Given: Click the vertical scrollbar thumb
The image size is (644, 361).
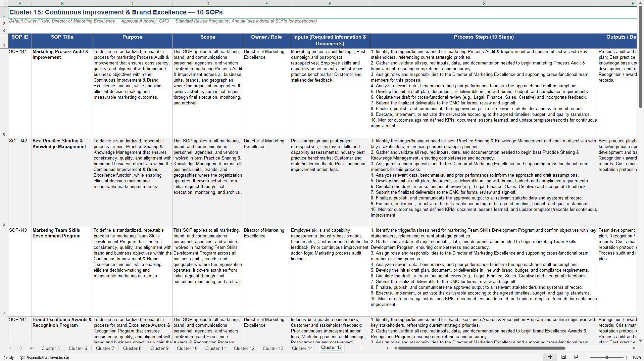Looking at the screenshot, I should pos(640,56).
